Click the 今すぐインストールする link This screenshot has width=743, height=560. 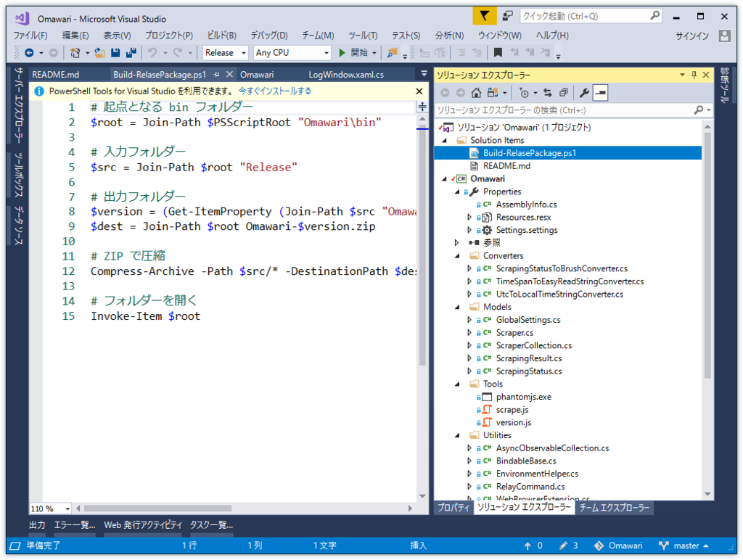point(274,91)
